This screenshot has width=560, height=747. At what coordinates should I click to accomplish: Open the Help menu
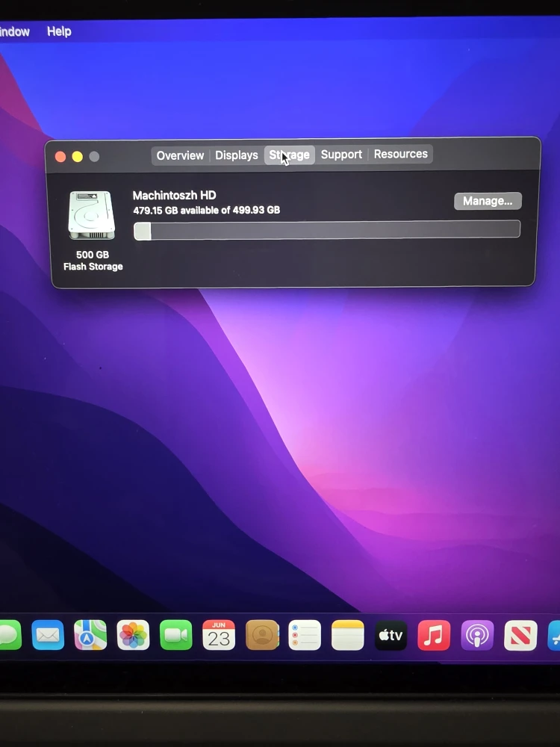[59, 31]
